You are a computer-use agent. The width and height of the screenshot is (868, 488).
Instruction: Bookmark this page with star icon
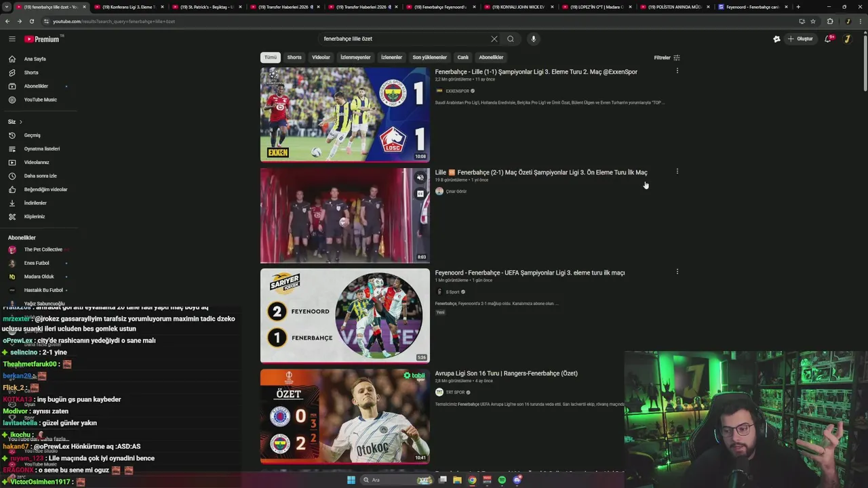coord(813,21)
